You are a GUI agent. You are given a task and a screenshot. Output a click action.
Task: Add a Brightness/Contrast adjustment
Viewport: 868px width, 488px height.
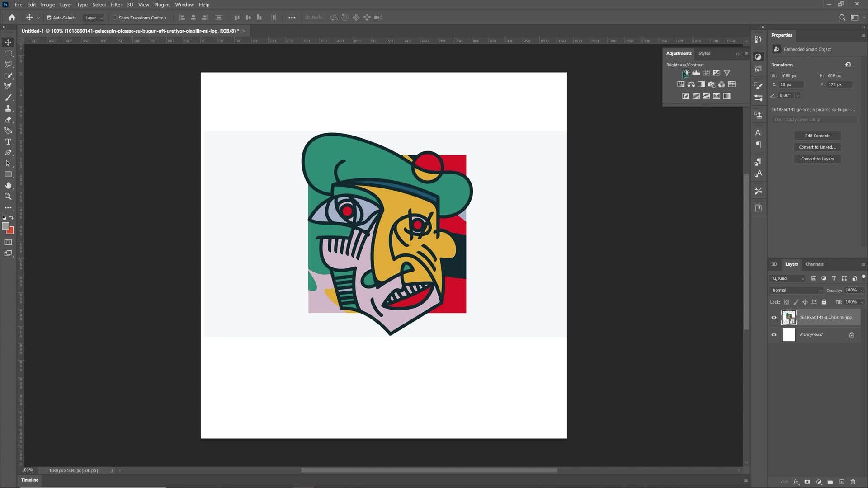tap(686, 73)
